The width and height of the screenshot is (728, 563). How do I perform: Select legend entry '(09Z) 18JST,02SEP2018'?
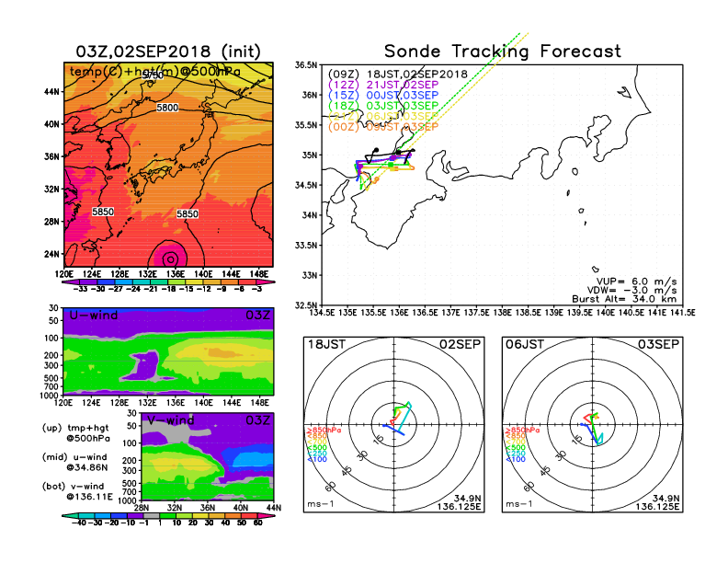(397, 75)
